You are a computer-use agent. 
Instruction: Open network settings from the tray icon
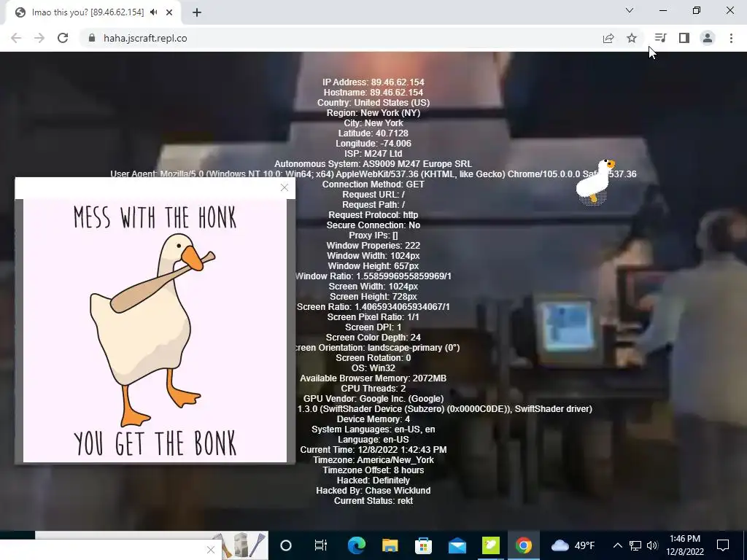[x=635, y=545]
